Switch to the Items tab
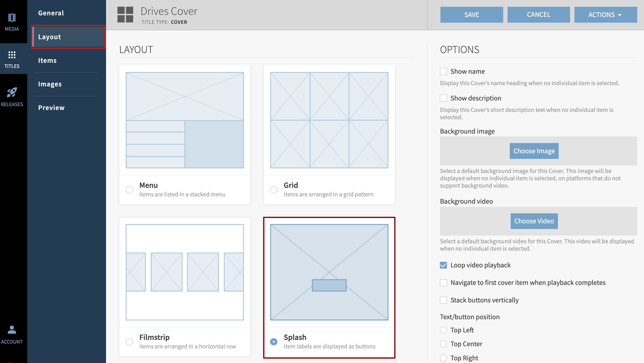Image resolution: width=644 pixels, height=363 pixels. pos(47,61)
